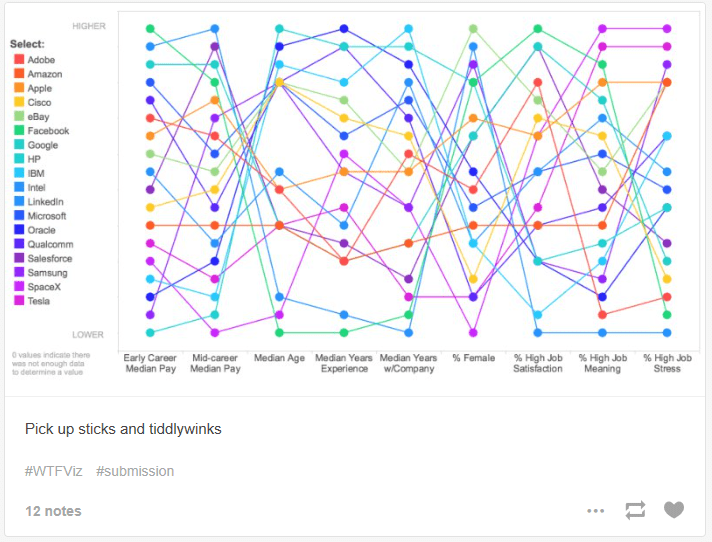
Task: Click the Salesforce legend entry
Action: [49, 258]
